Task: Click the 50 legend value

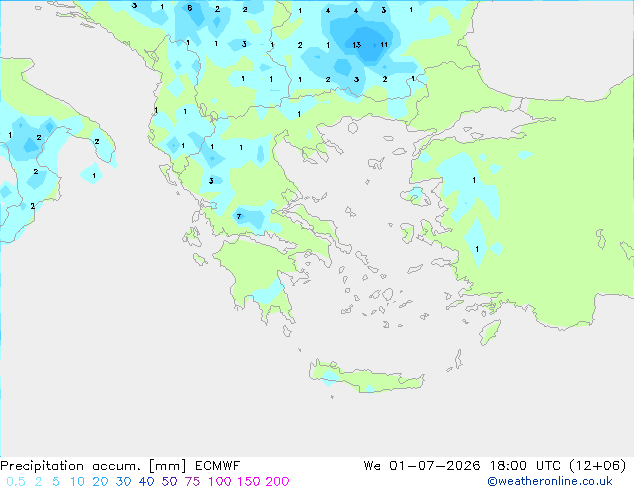Action: [169, 482]
